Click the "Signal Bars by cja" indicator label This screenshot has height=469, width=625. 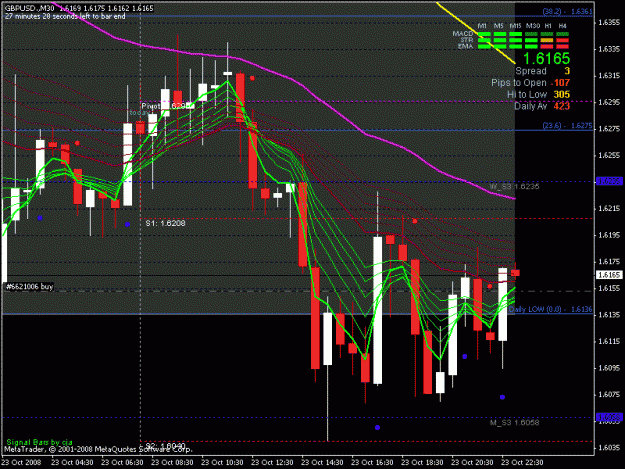point(39,442)
